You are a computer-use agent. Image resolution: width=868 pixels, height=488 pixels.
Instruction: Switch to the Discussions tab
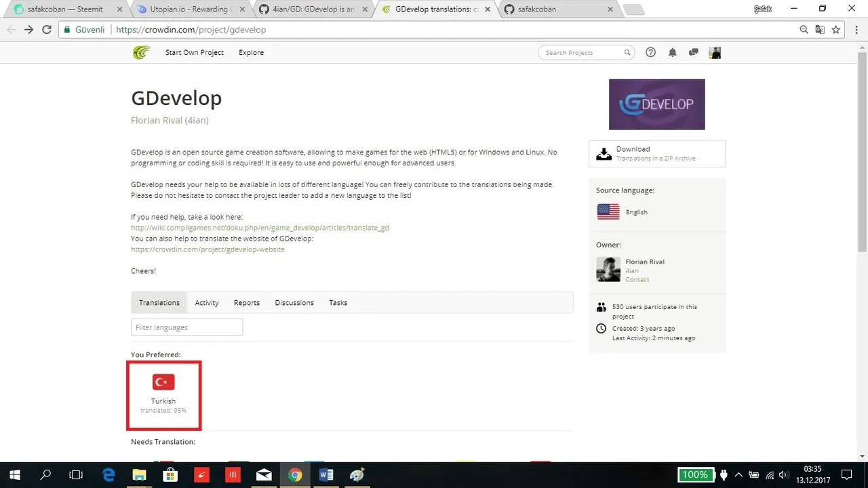[x=294, y=302]
